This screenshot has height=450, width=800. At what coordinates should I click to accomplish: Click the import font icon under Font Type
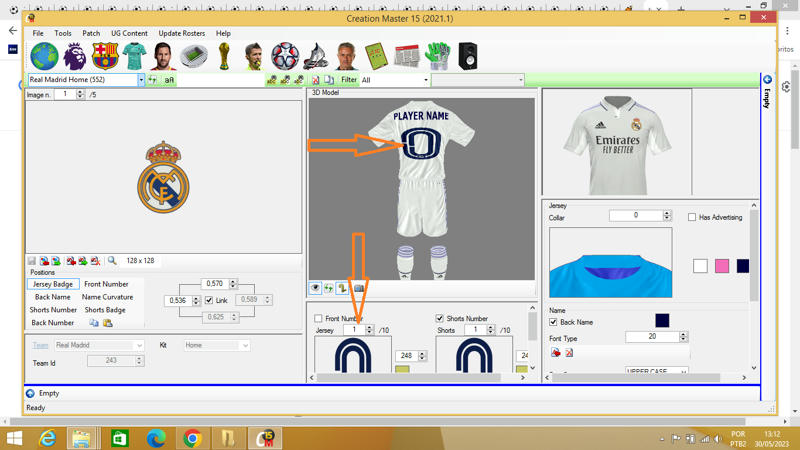pos(556,353)
